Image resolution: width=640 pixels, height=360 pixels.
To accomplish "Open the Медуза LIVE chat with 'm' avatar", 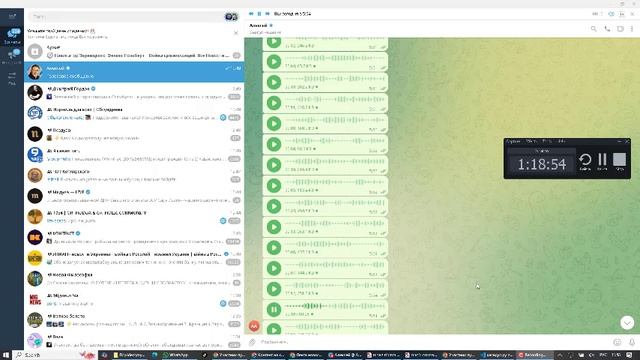I will tap(134, 196).
